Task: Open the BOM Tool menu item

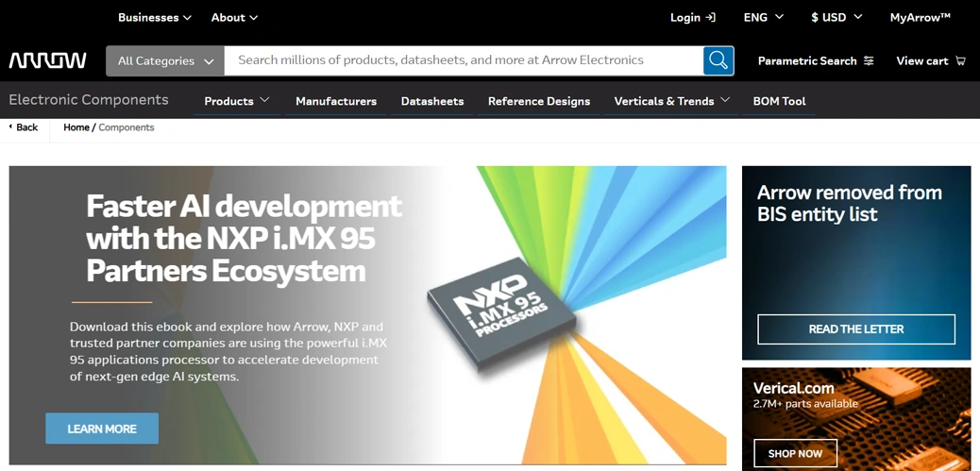Action: point(780,101)
